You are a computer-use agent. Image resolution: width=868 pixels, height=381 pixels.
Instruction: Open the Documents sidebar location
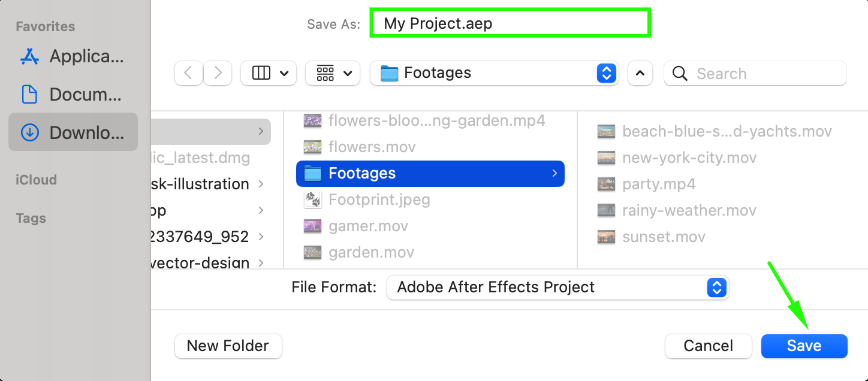(29, 95)
